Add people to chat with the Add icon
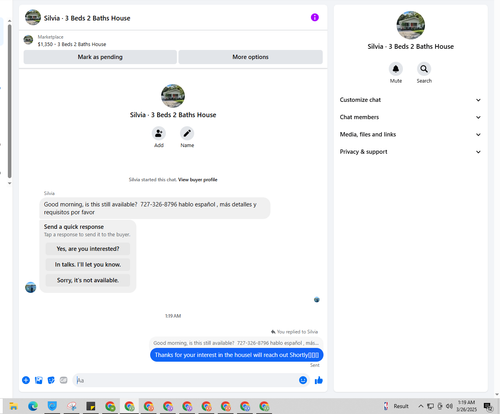The width and height of the screenshot is (500, 414). (x=159, y=133)
